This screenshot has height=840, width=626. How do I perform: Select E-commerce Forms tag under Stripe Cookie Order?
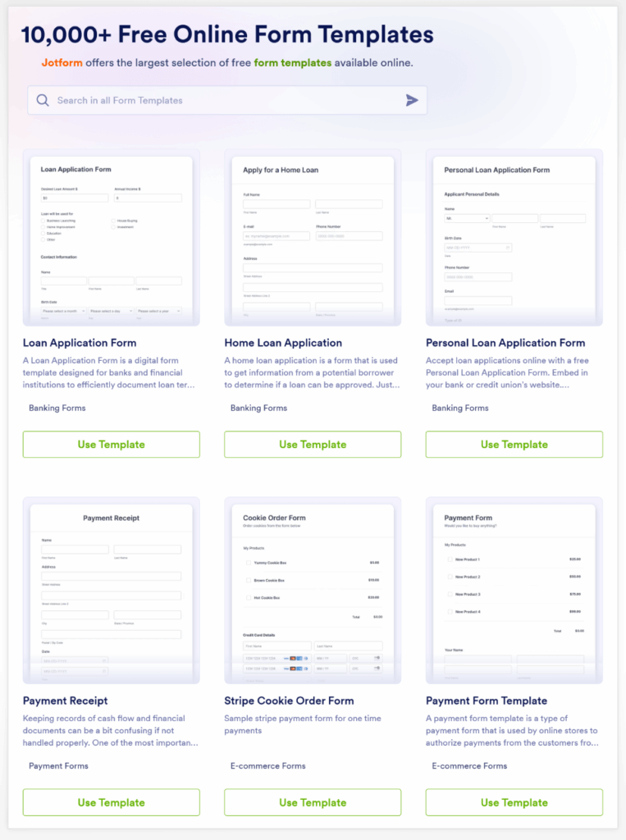(268, 766)
